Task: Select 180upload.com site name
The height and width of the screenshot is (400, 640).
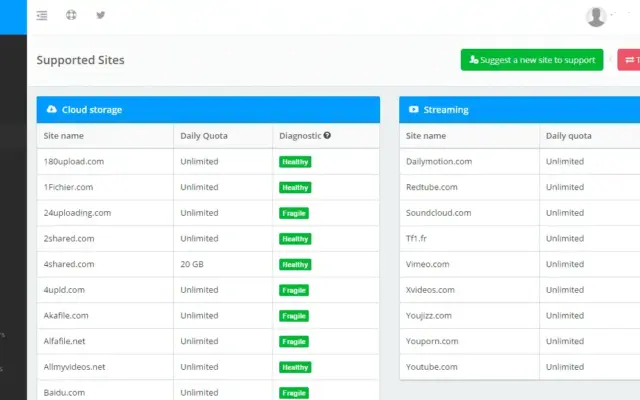Action: [74, 161]
